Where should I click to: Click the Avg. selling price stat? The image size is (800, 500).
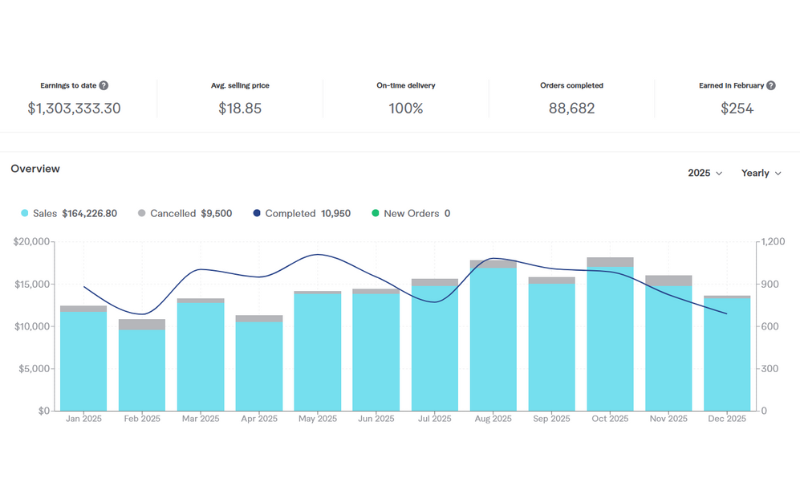240,108
